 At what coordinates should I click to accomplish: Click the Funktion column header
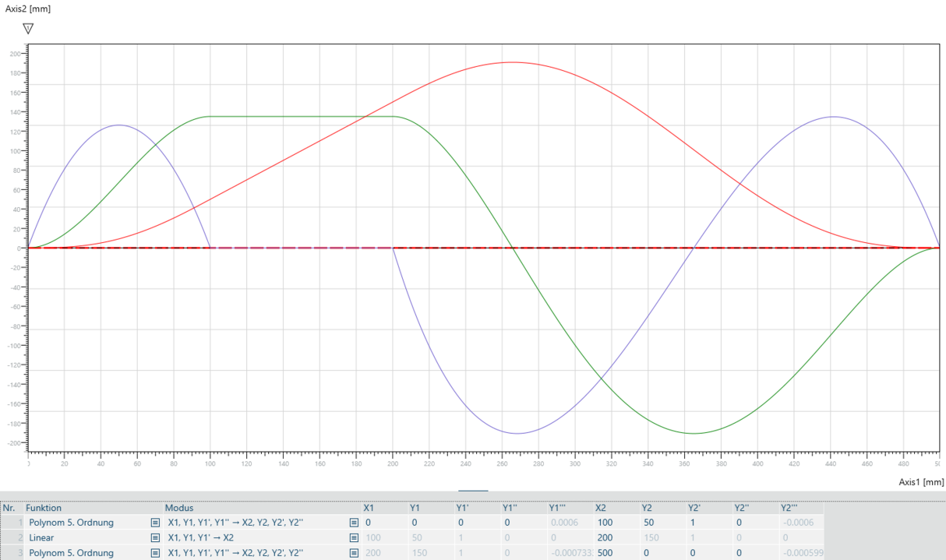pos(44,508)
